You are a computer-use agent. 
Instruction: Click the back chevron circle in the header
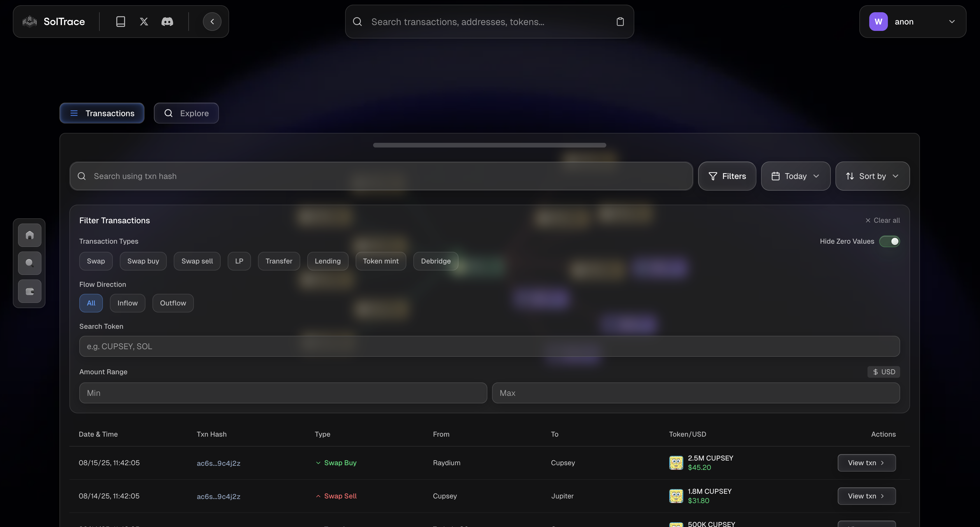(x=212, y=21)
